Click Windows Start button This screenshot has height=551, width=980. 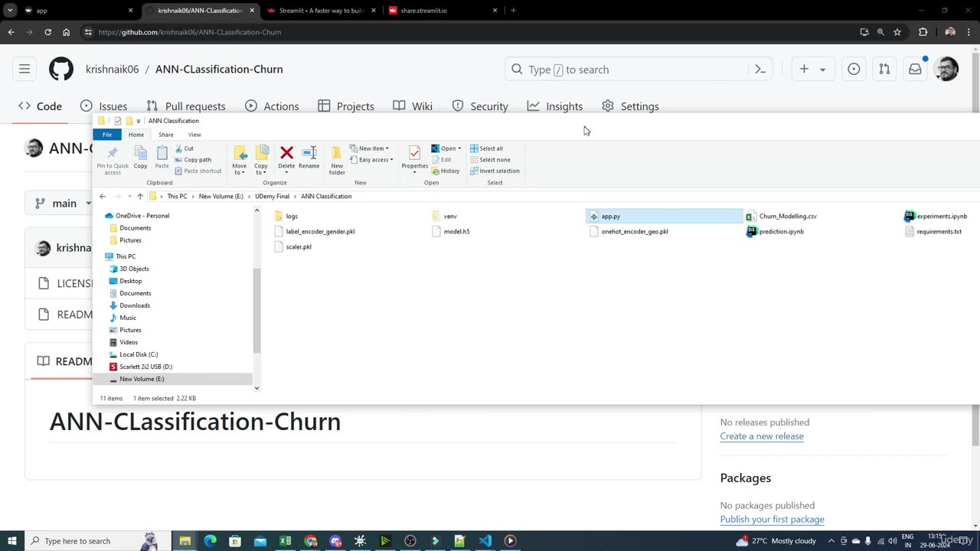click(x=11, y=541)
